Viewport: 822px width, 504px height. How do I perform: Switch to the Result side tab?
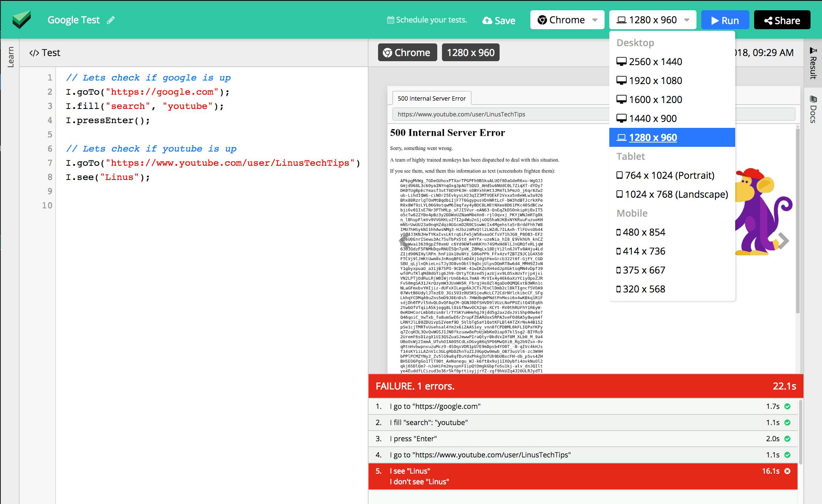click(x=813, y=63)
